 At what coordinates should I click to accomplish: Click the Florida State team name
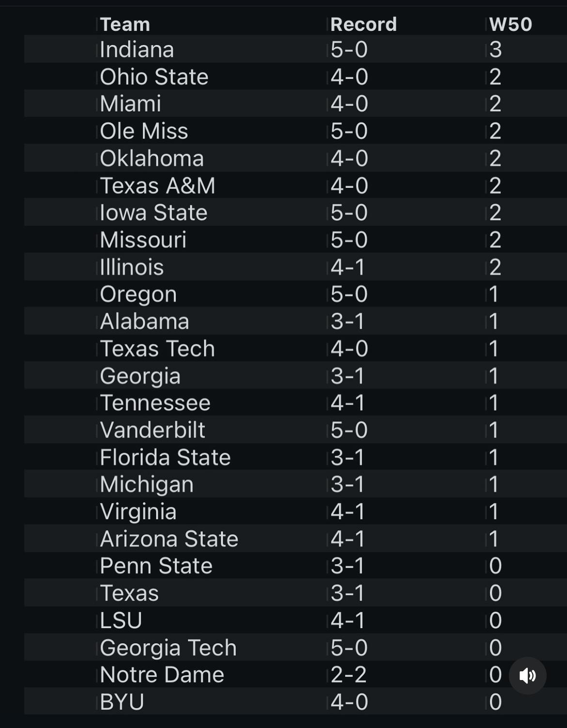point(165,457)
